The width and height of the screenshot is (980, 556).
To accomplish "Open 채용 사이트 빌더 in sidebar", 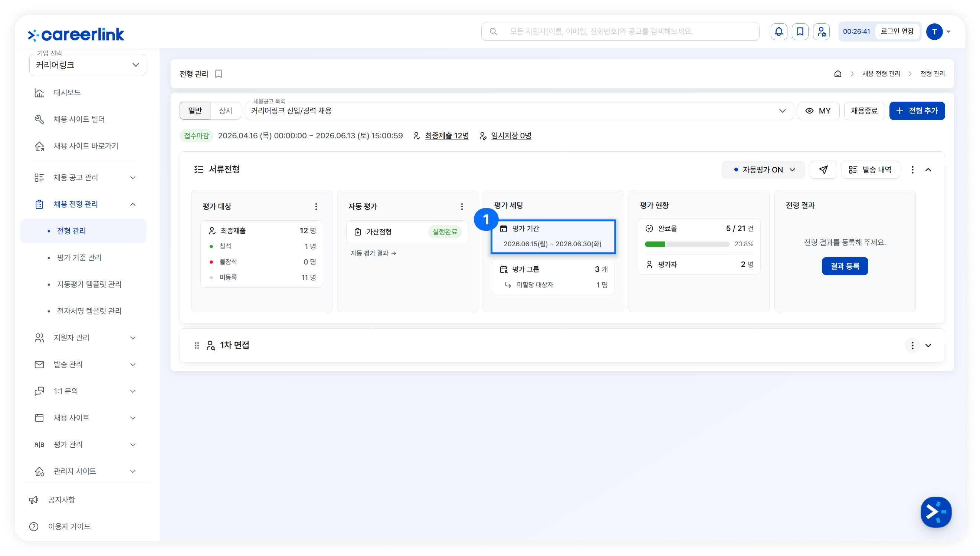I will pos(83,119).
